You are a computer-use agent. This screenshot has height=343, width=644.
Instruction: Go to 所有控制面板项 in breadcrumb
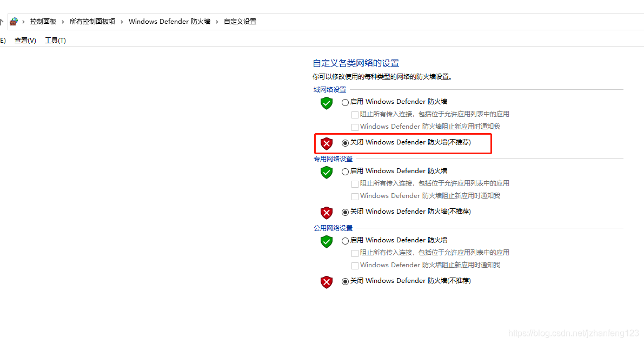pyautogui.click(x=92, y=21)
